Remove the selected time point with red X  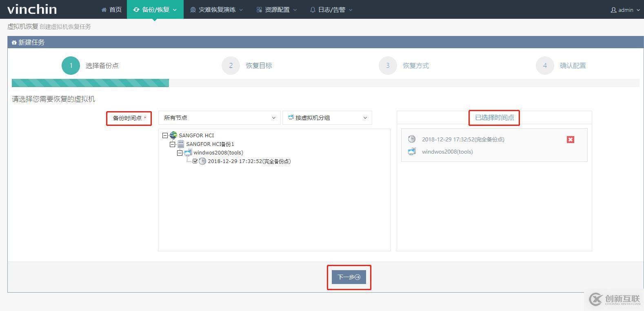[571, 140]
